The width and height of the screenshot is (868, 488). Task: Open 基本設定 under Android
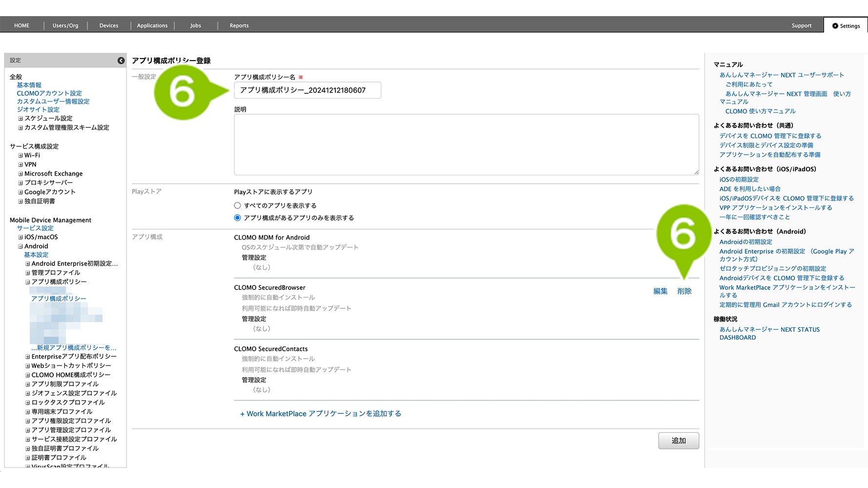point(36,255)
